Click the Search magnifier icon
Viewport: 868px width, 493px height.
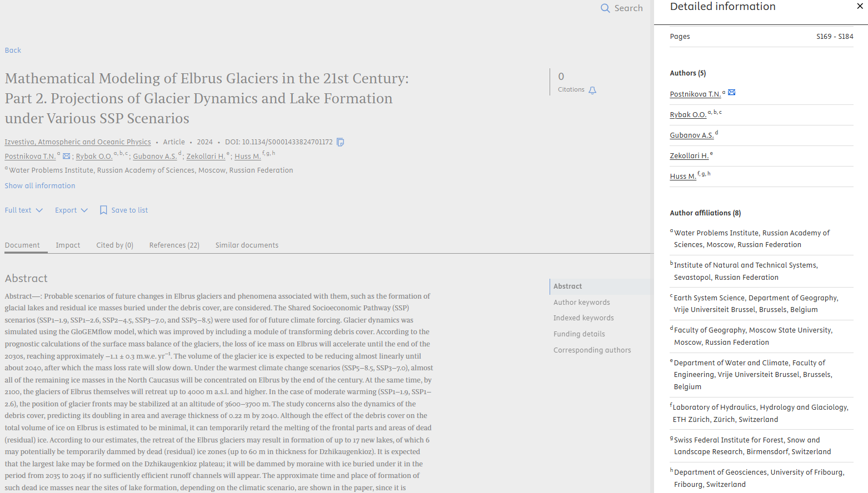click(x=605, y=8)
